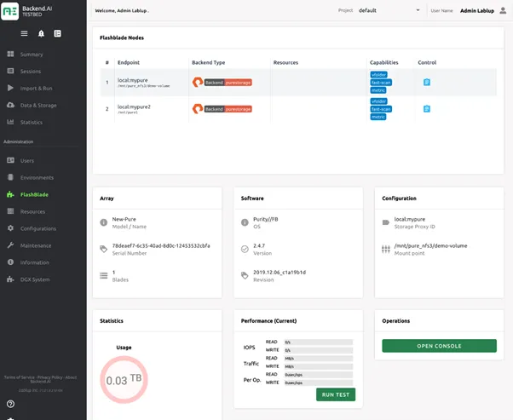Click the Users card icon
Viewport: 513px width, 420px height.
pos(10,160)
